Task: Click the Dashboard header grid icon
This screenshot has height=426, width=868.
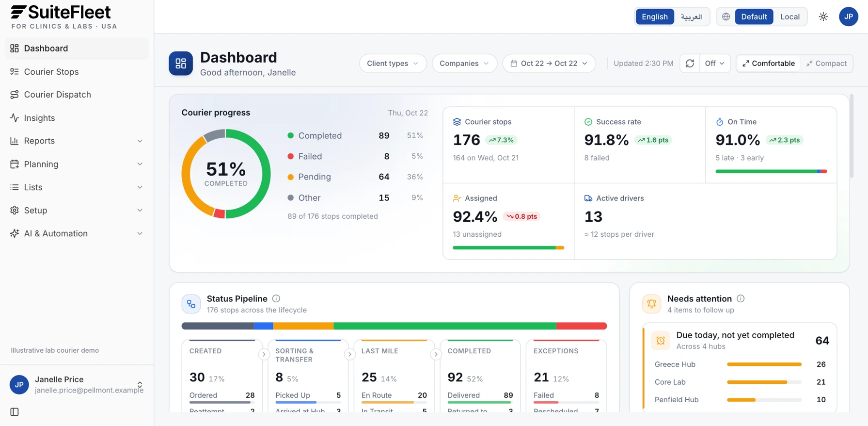Action: [181, 64]
